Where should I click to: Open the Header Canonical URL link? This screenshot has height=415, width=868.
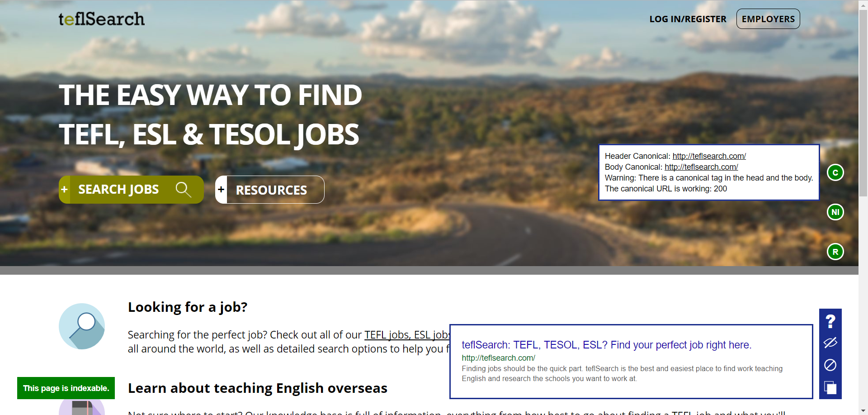pos(709,156)
